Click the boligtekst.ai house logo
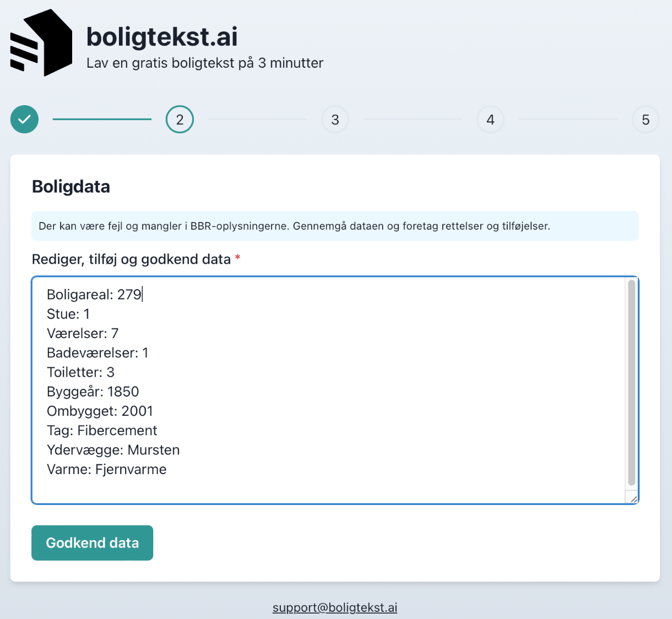Image resolution: width=672 pixels, height=619 pixels. point(41,43)
